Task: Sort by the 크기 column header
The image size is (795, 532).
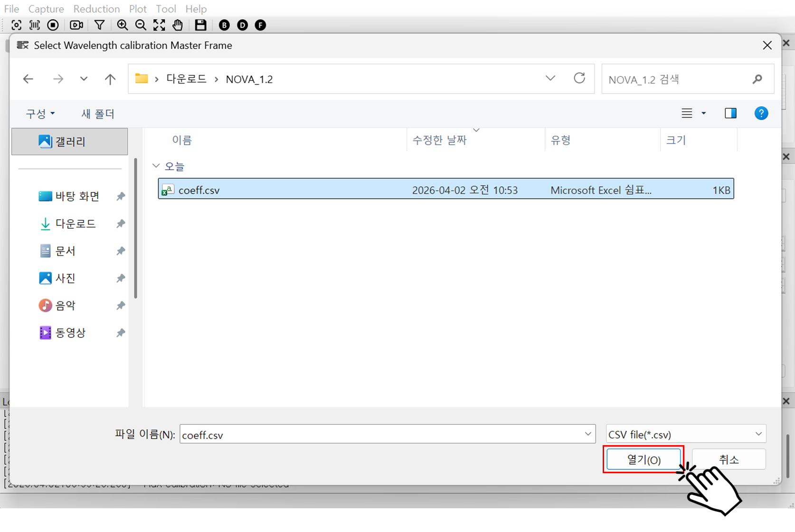Action: pos(676,140)
